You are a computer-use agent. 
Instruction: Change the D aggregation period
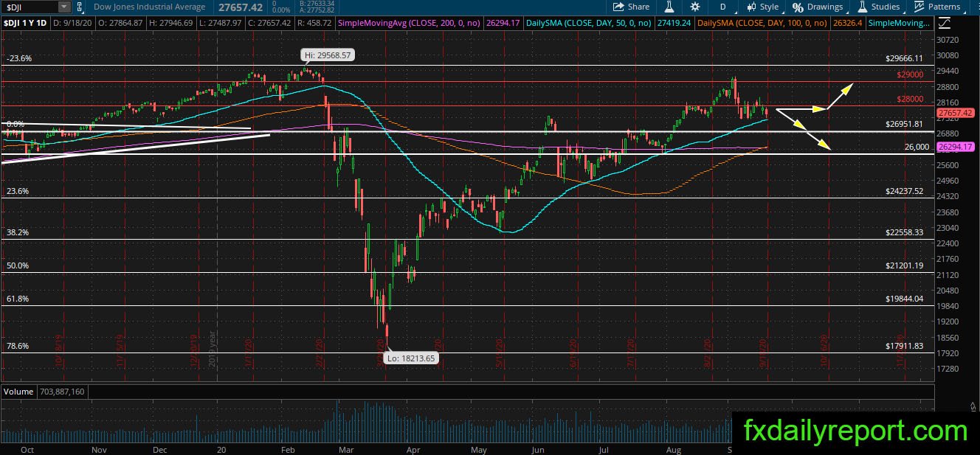723,7
